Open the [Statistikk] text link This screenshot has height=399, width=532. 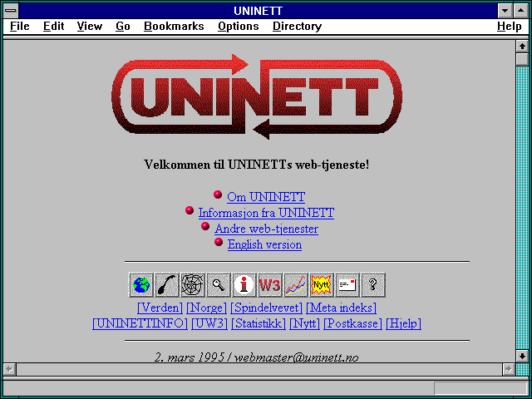tap(259, 323)
